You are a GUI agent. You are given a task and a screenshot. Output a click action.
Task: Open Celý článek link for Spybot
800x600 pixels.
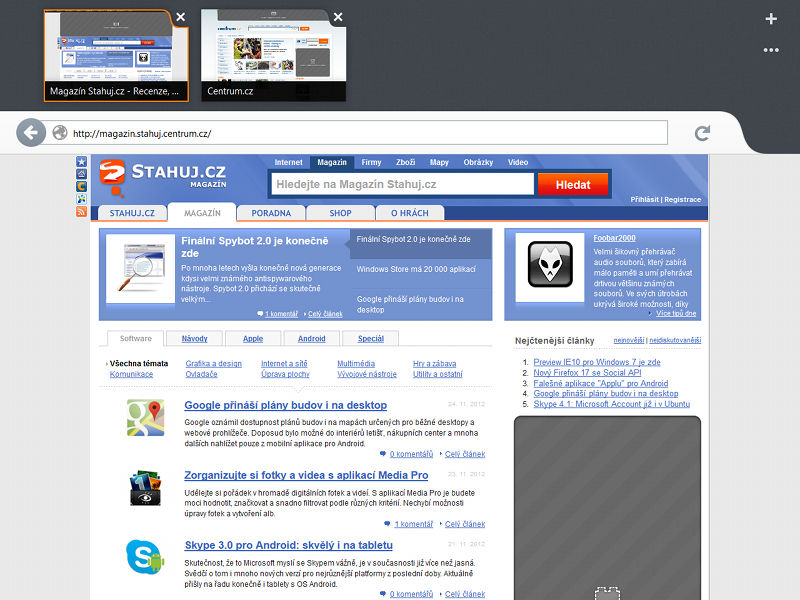325,314
